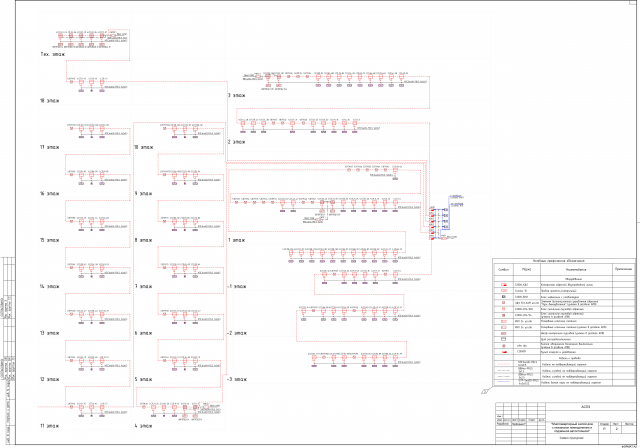Viewport: 640px width, 448px height.
Task: Click the '18 этаж' floor label
Action: coord(49,101)
